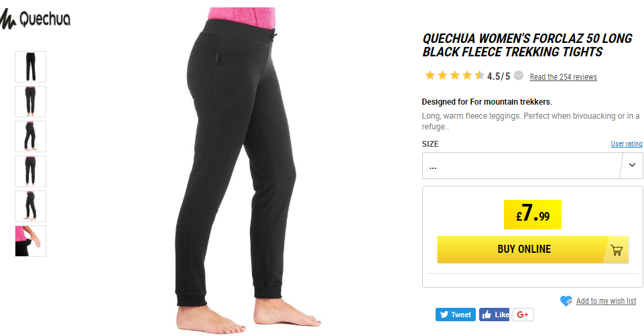Viewport: 644px width, 336px height.
Task: View the second thumbnail front view
Action: click(30, 101)
